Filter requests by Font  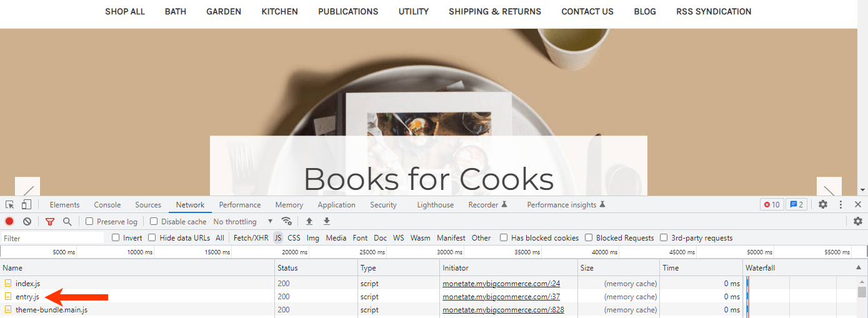(x=360, y=237)
